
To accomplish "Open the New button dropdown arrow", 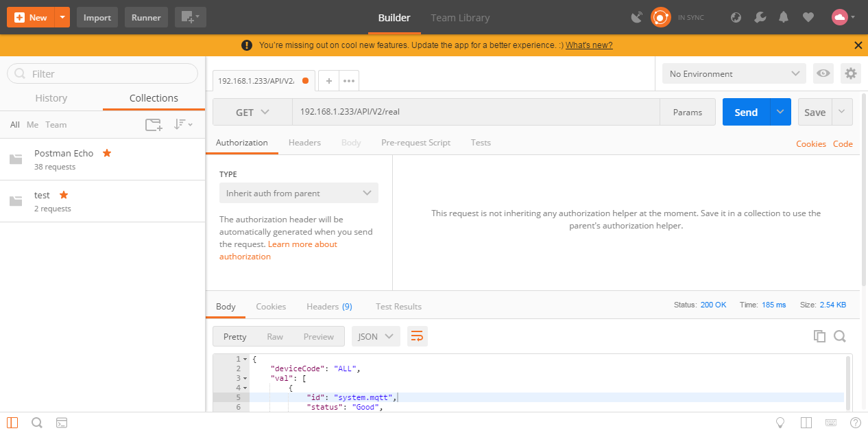I will coord(62,17).
